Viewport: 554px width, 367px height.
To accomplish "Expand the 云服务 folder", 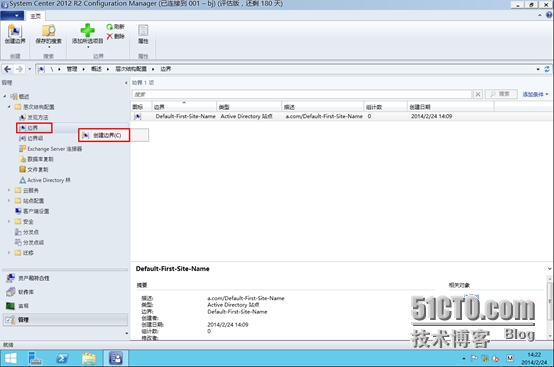I will 9,190.
